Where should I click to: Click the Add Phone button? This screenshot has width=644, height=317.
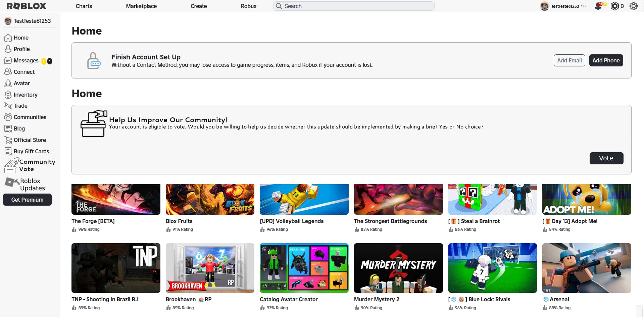point(606,60)
